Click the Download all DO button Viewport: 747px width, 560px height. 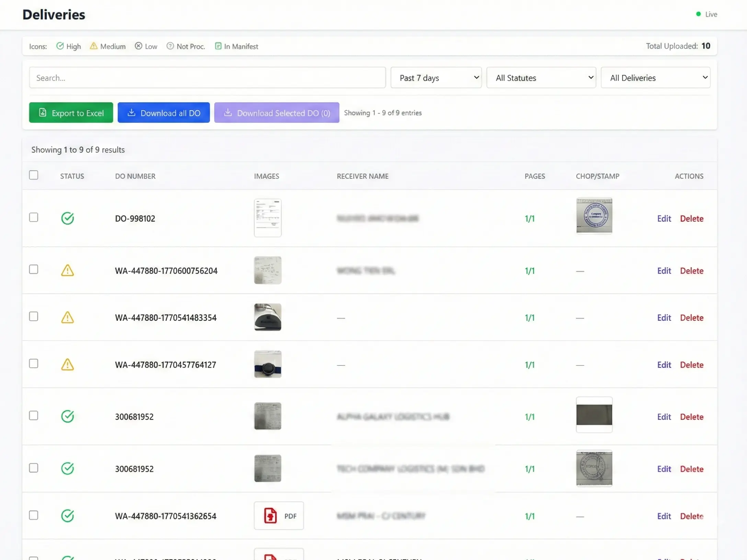[164, 113]
